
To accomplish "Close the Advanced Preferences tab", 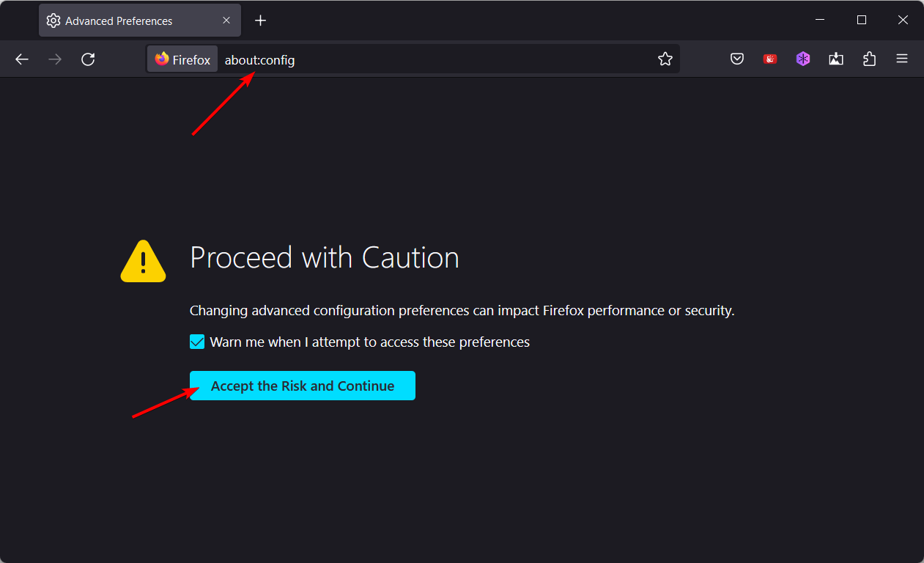I will 228,21.
